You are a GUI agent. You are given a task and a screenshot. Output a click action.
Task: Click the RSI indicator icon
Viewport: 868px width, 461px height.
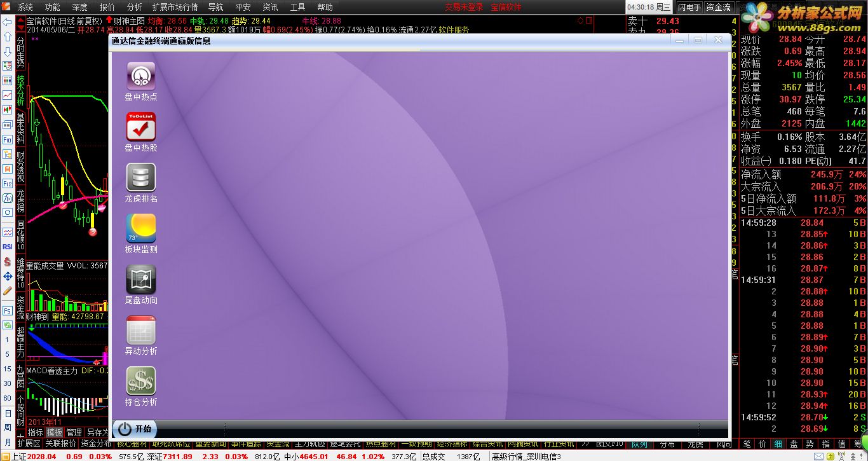pyautogui.click(x=8, y=247)
